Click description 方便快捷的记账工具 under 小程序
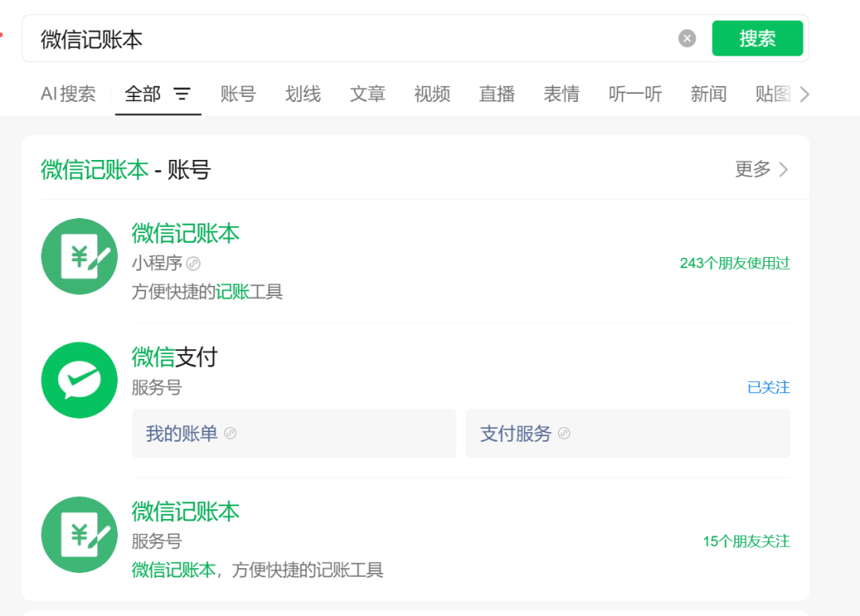The image size is (860, 616). pyautogui.click(x=207, y=292)
